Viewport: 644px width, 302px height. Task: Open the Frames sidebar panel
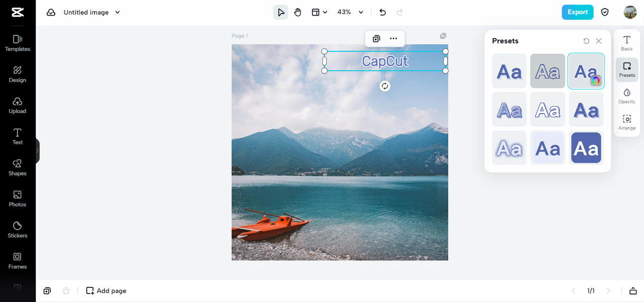[18, 261]
